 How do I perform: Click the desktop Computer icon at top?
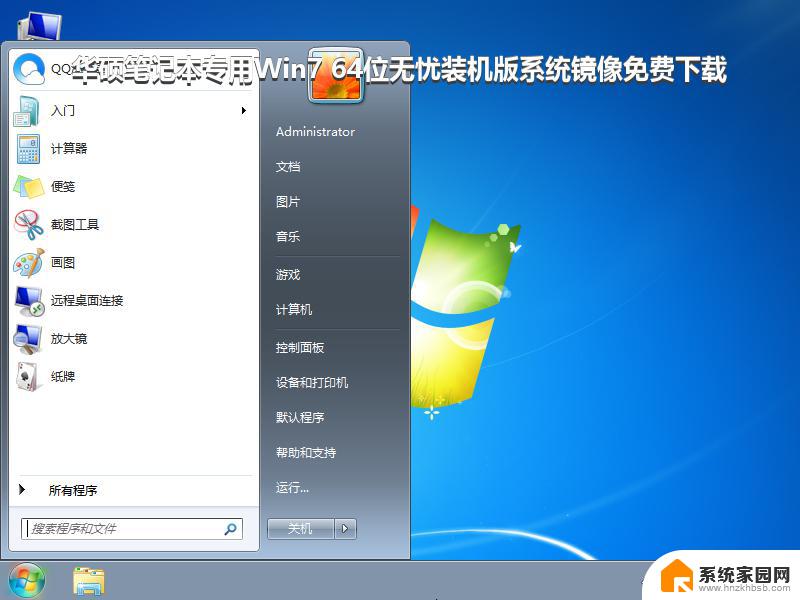pyautogui.click(x=39, y=26)
